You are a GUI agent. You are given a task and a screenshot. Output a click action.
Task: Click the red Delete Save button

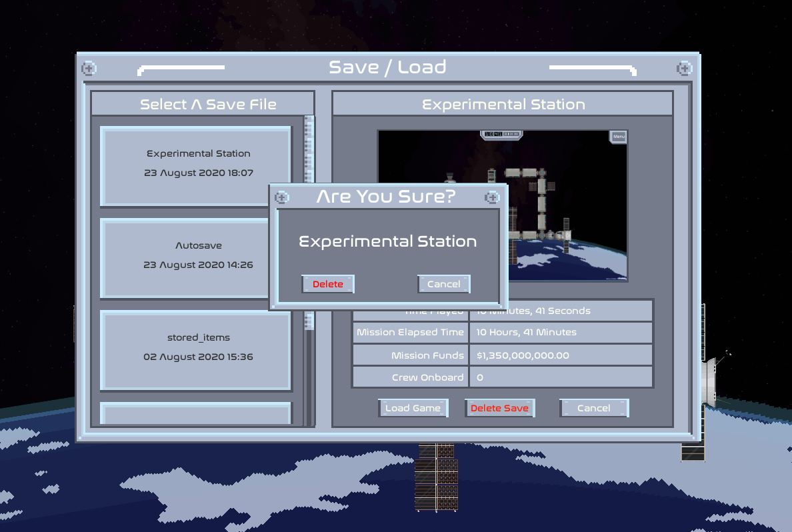(x=499, y=408)
